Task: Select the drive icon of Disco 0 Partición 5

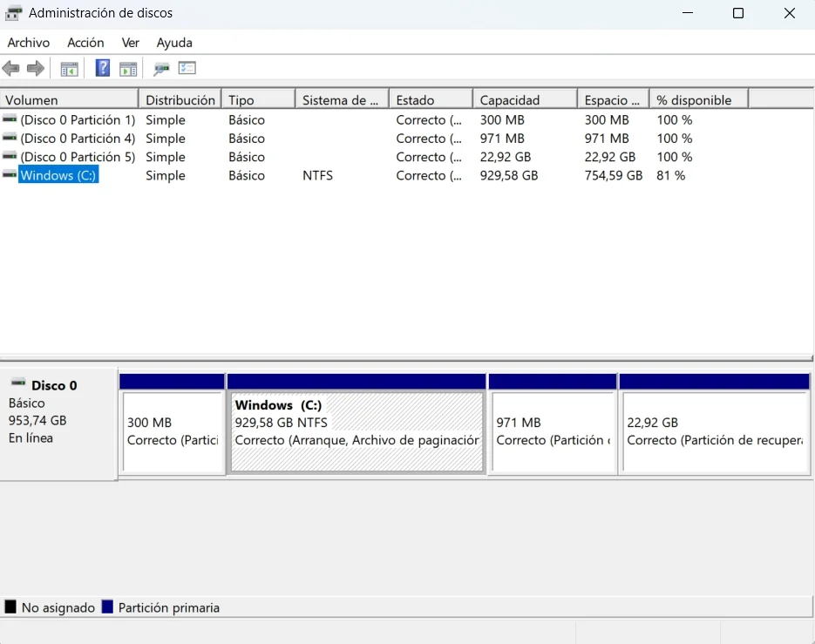Action: pyautogui.click(x=10, y=157)
